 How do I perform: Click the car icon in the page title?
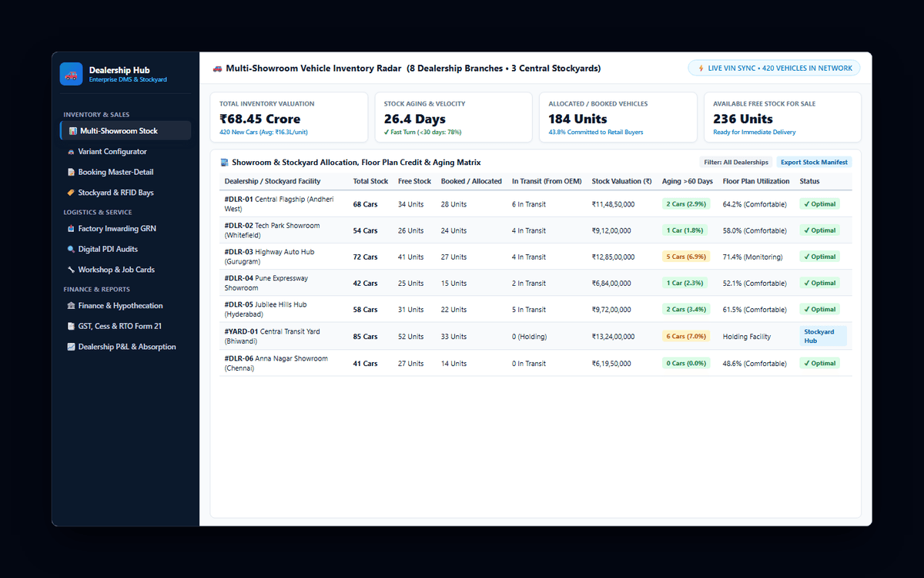(x=218, y=69)
